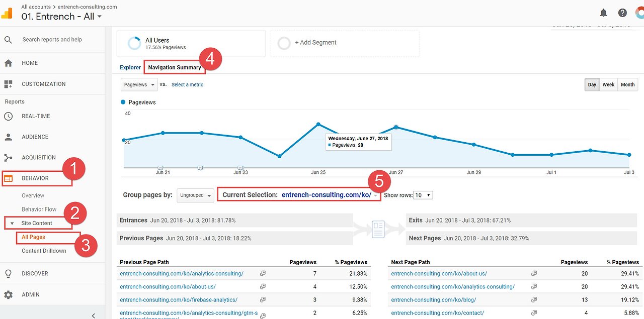The height and width of the screenshot is (319, 644).
Task: Click the annotation marker under Jun 23
Action: 240,167
